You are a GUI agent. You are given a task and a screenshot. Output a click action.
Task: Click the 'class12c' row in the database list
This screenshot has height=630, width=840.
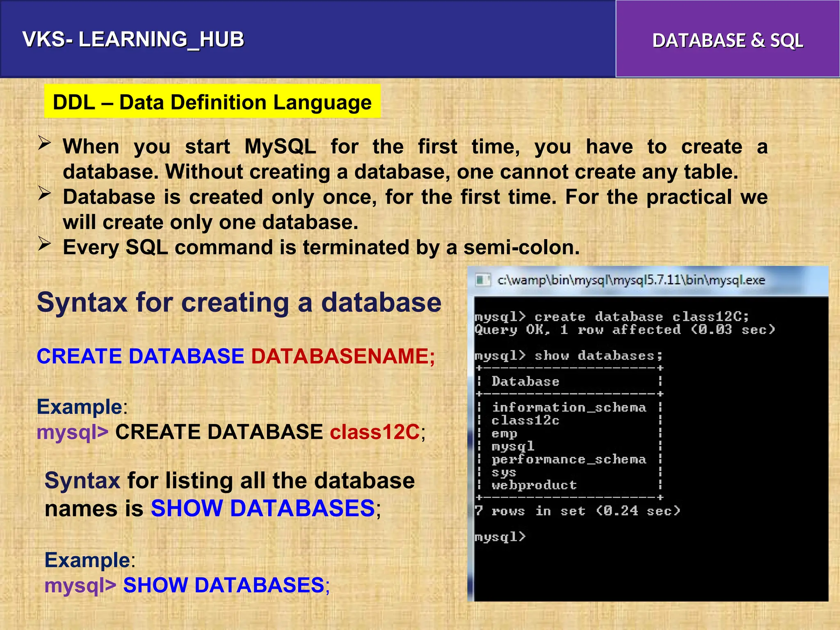coord(525,420)
